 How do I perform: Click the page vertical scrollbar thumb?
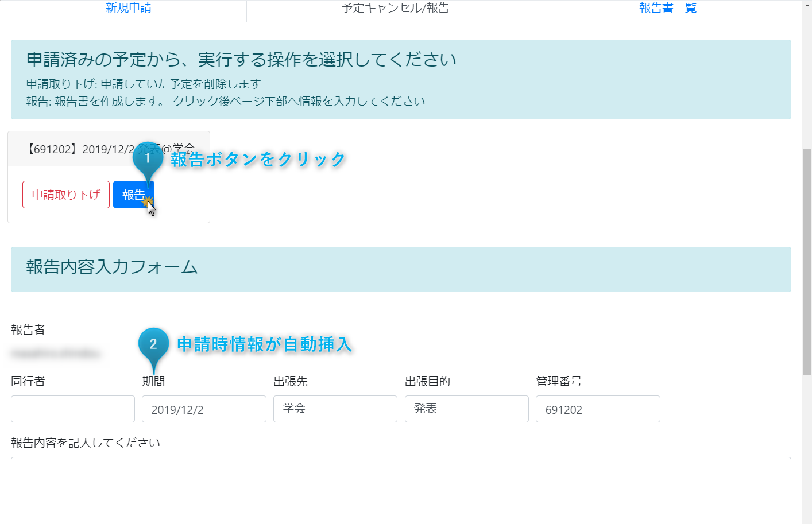coord(807,262)
